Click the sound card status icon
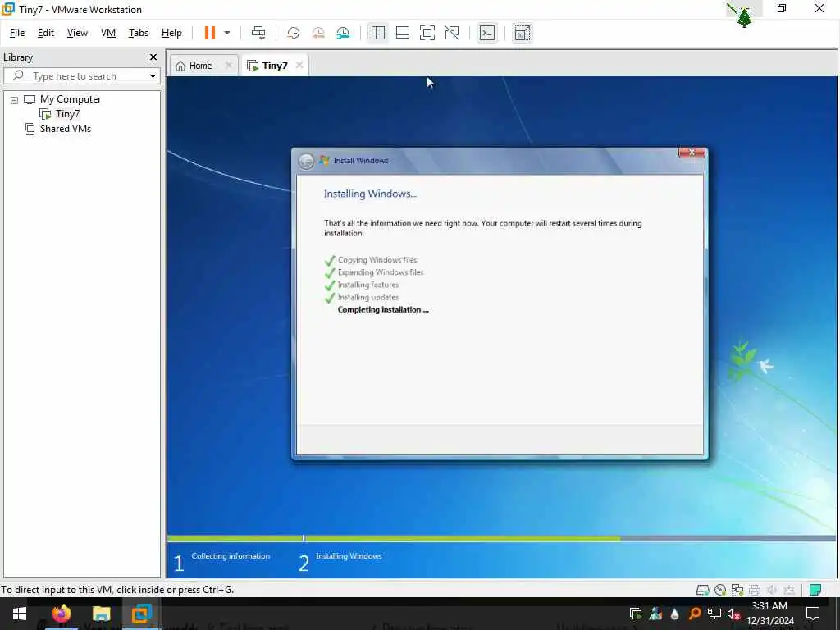840x630 pixels. point(771,590)
